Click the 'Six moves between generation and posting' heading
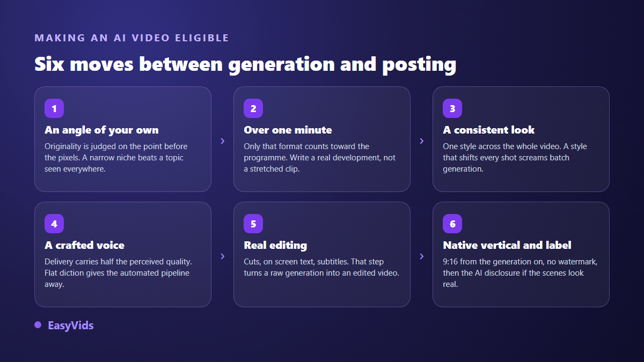This screenshot has height=362, width=644. [x=245, y=64]
